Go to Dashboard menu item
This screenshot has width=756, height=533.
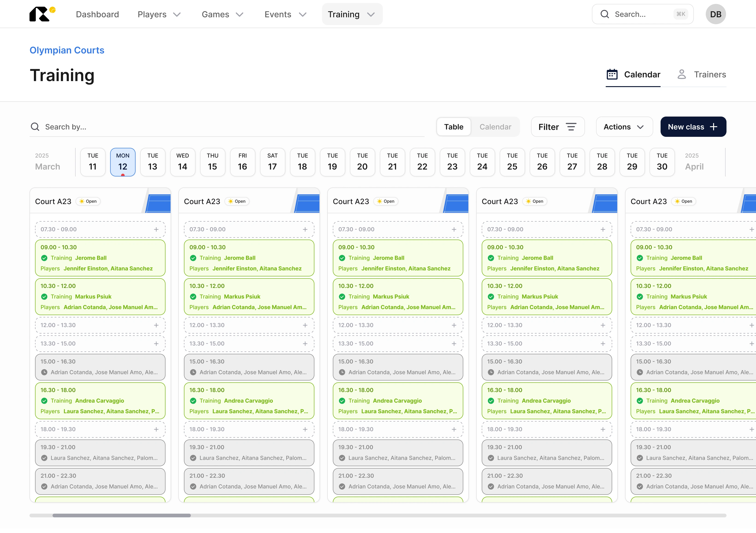[x=97, y=15]
